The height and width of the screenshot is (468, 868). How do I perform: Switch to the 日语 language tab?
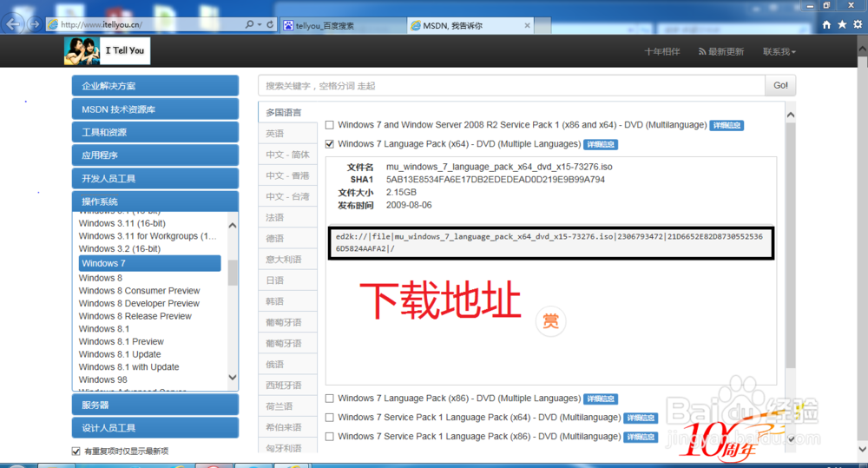[x=287, y=280]
